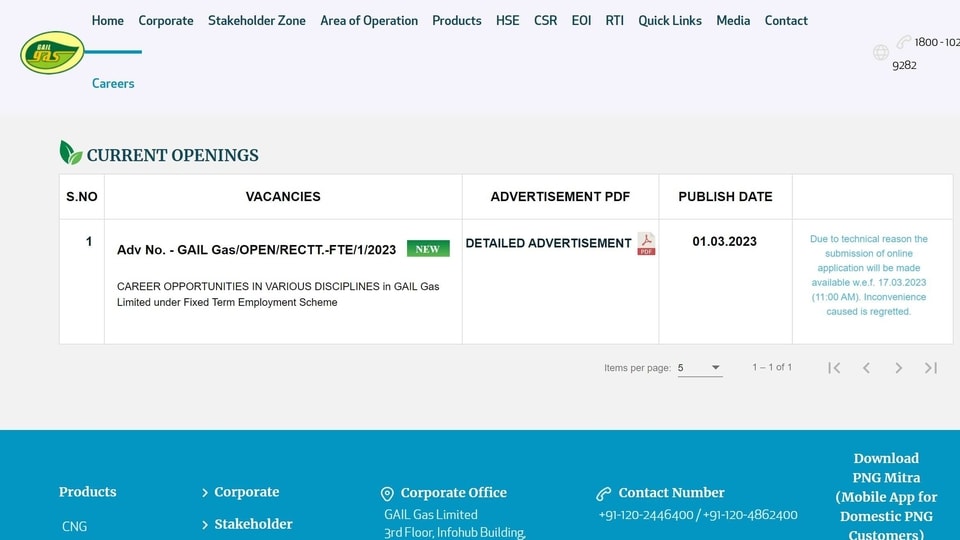The image size is (960, 540).
Task: Click the GAIL Gas logo
Action: pyautogui.click(x=52, y=53)
